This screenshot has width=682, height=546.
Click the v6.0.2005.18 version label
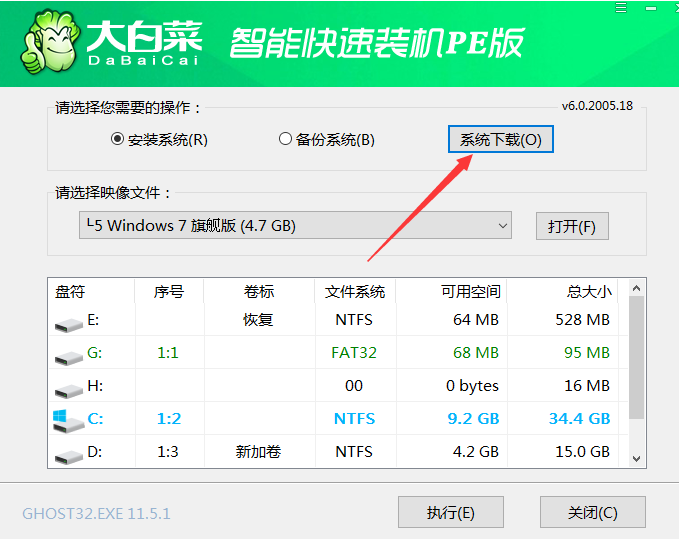pos(597,106)
